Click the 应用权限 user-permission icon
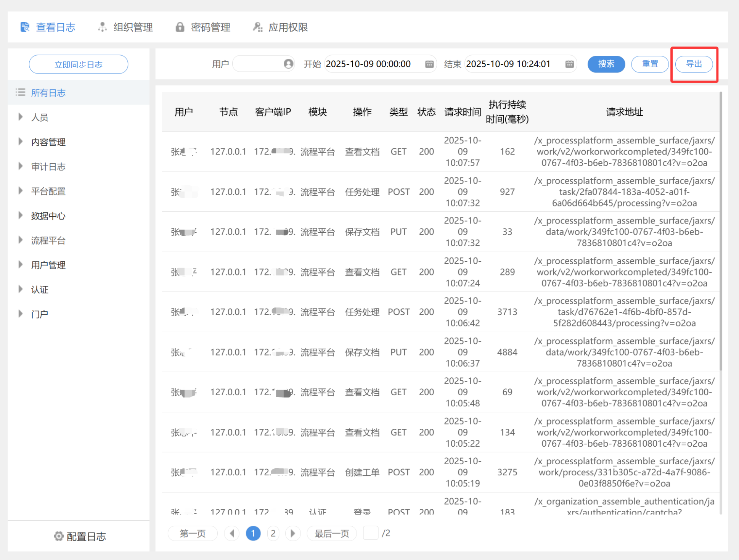The width and height of the screenshot is (739, 560). coord(258,27)
